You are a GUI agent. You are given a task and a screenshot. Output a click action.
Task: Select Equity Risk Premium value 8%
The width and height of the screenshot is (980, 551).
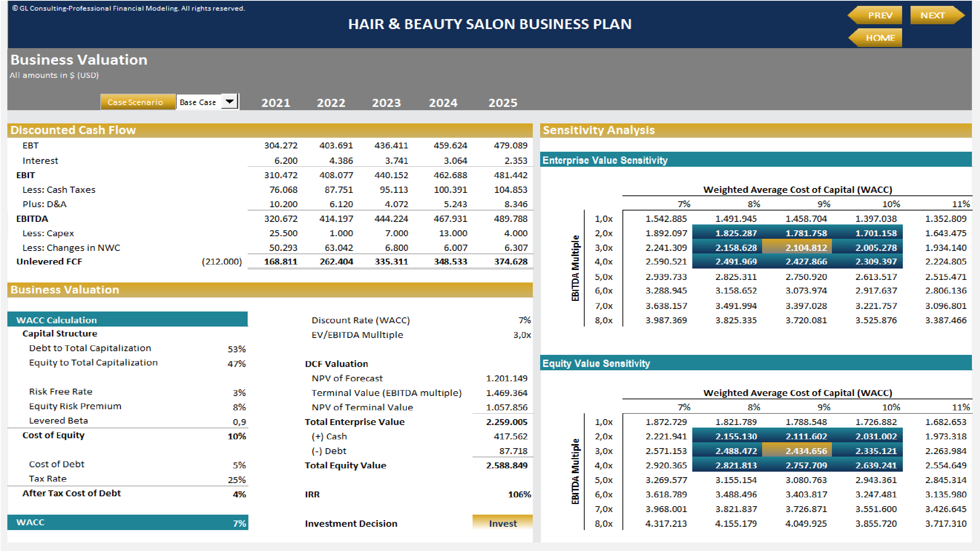(x=239, y=407)
